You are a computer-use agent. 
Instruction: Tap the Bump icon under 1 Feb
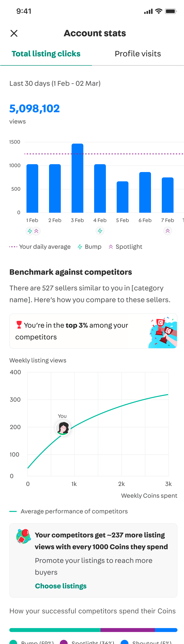30,231
